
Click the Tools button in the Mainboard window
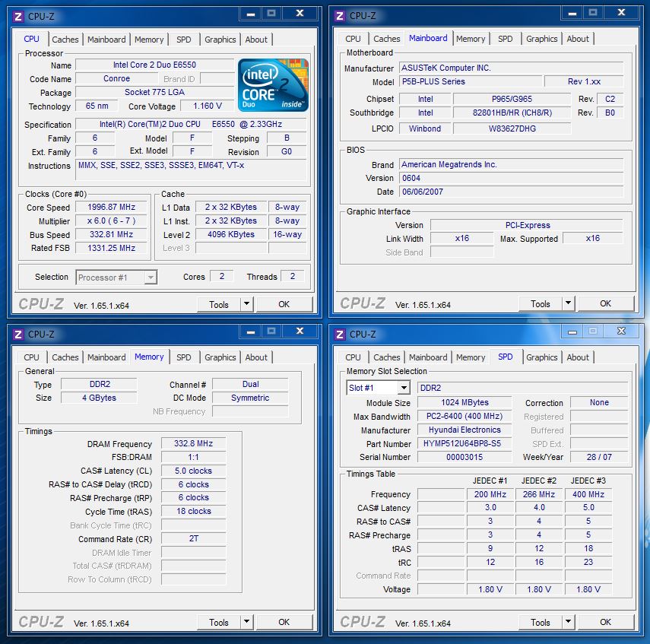541,303
